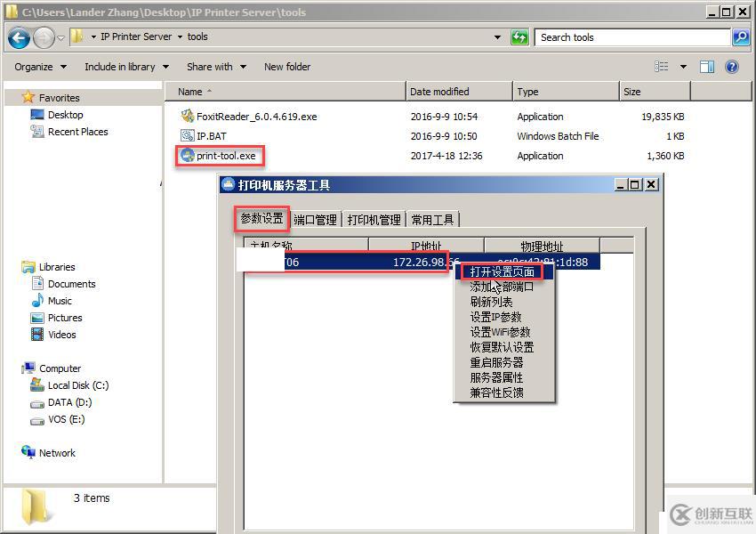This screenshot has width=756, height=534.
Task: Open the Share with menu
Action: pyautogui.click(x=216, y=67)
